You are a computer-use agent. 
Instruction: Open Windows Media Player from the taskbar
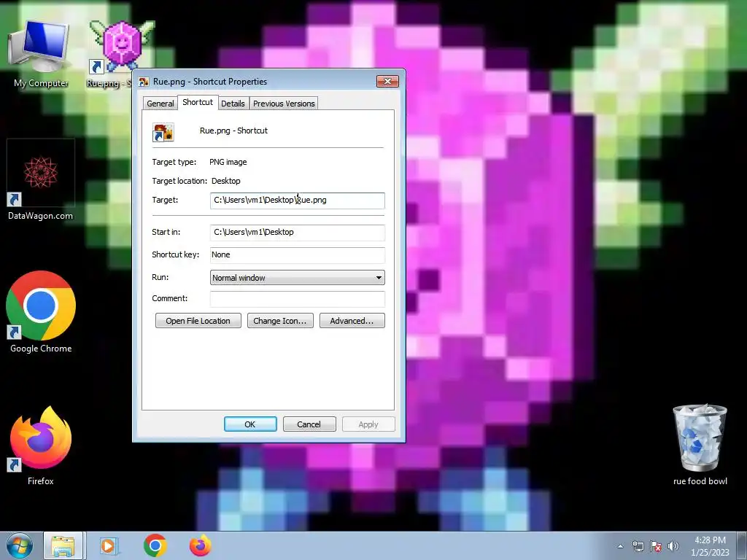click(x=109, y=545)
